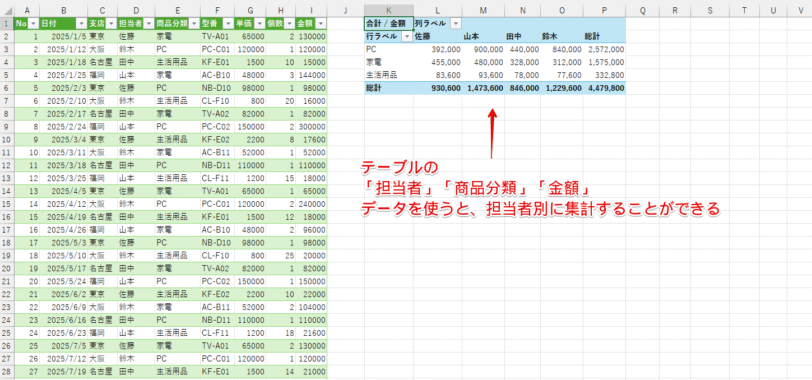Click the pivot value 93,600
The height and width of the screenshot is (380, 812).
(x=483, y=75)
